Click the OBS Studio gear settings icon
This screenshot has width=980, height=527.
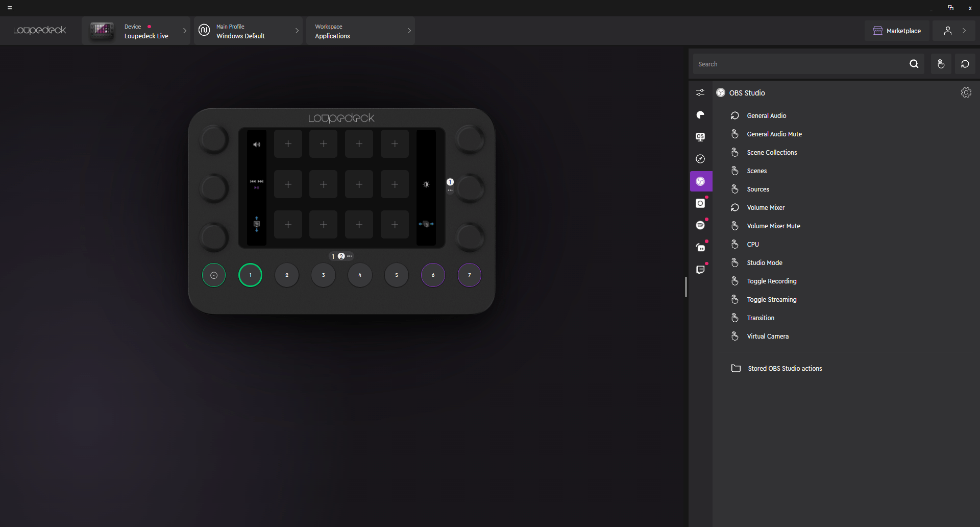(x=966, y=92)
